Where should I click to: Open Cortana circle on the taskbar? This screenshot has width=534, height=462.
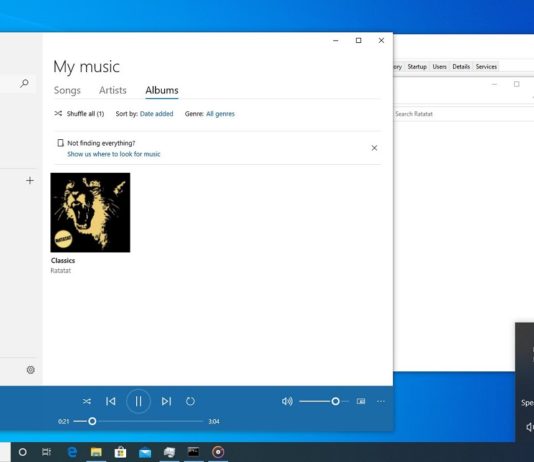22,452
